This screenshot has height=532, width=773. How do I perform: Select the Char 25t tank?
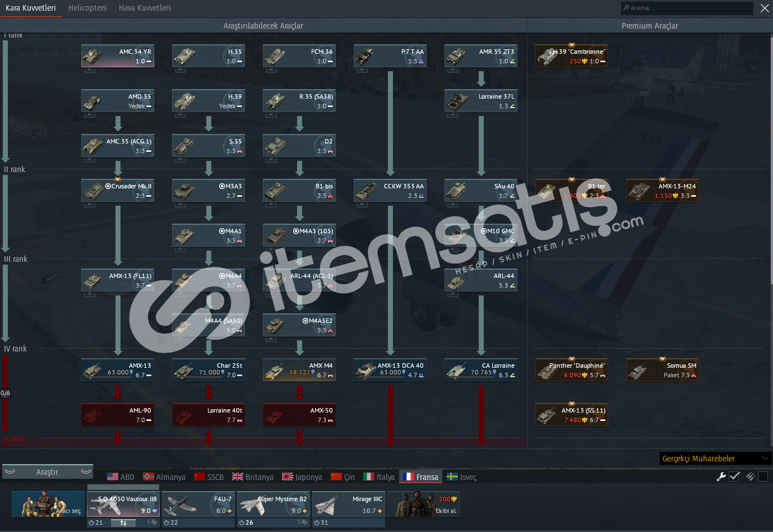pos(209,370)
